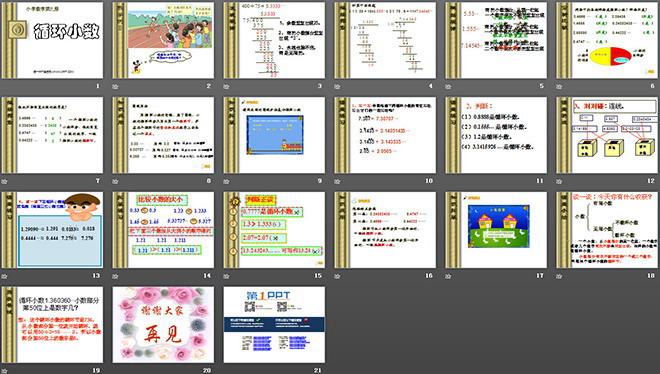This screenshot has width=660, height=374.
Task: Click the animation star icon under slide 12
Action: [559, 181]
